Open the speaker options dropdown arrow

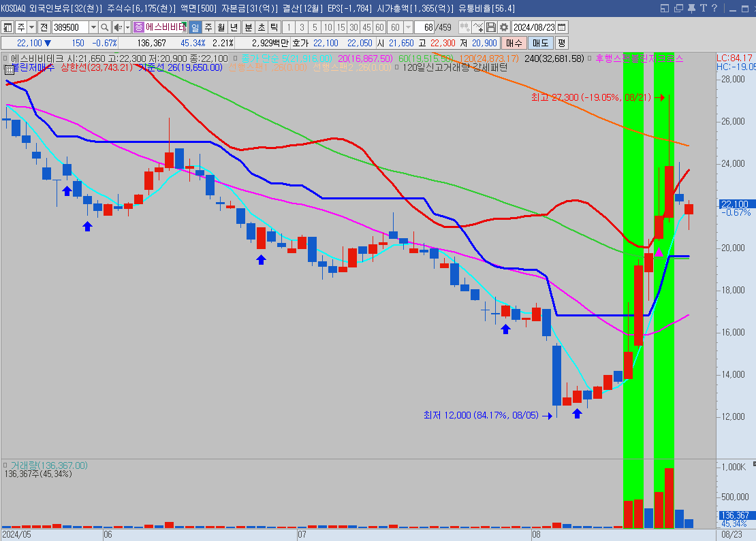pos(128,27)
